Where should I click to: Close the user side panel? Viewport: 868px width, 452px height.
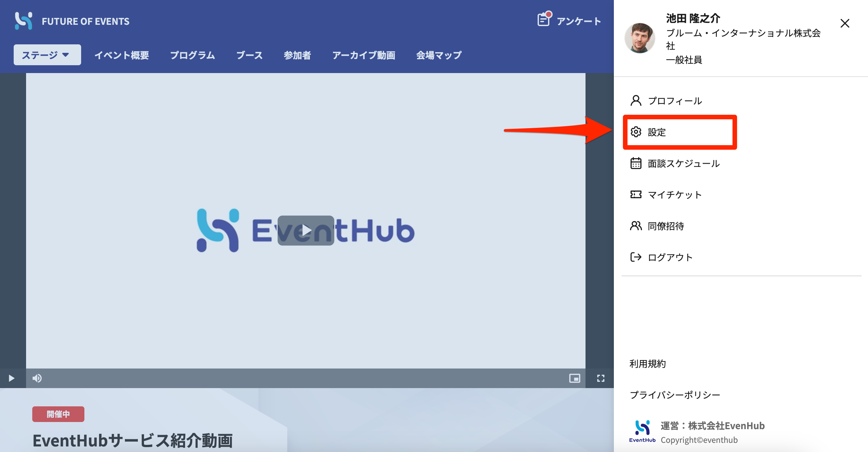(845, 23)
